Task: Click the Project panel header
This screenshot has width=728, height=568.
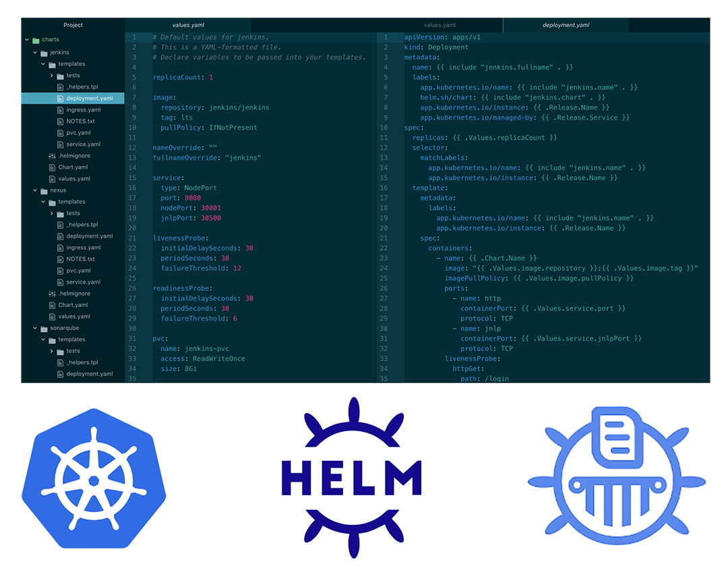Action: [73, 25]
